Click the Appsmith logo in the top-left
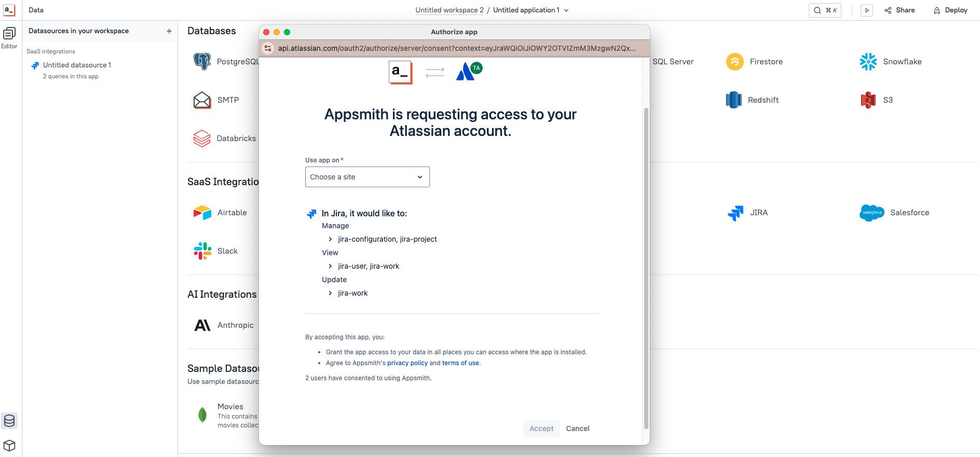 coord(9,10)
